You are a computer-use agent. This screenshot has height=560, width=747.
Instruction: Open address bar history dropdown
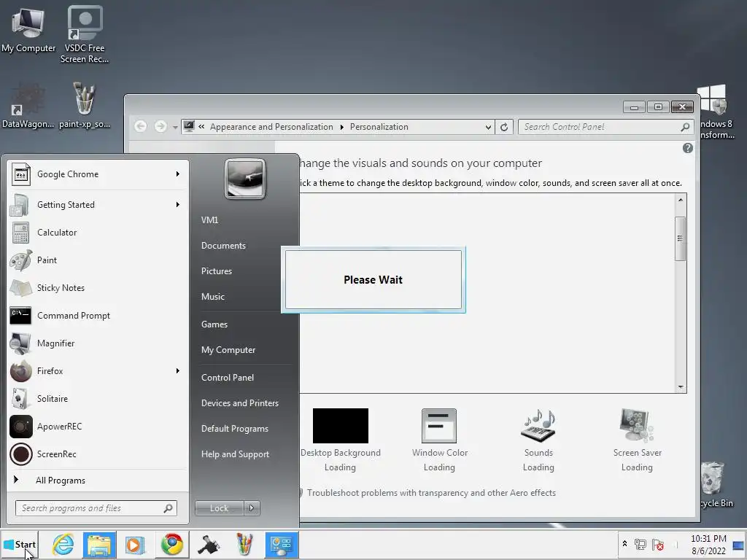click(x=488, y=127)
